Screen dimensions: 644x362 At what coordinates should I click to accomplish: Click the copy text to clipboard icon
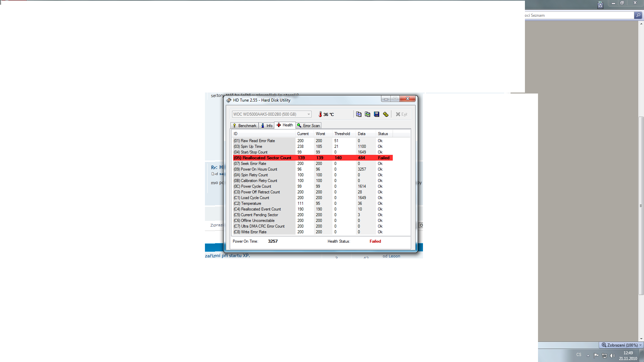[359, 114]
